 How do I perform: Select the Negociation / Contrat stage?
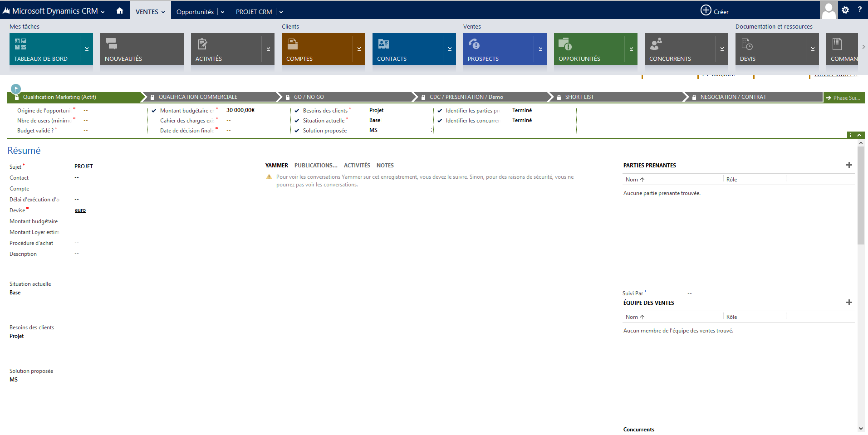[755, 97]
